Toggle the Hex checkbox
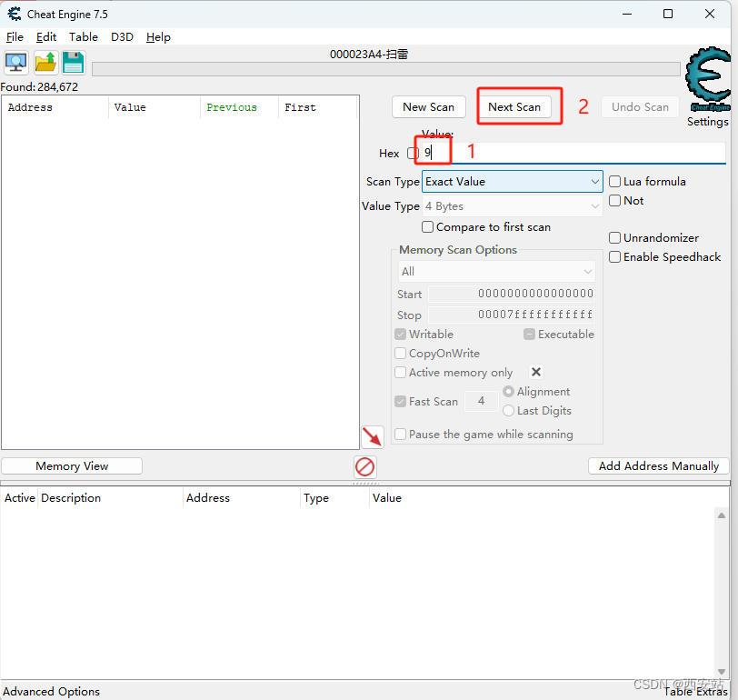This screenshot has height=700, width=738. click(413, 153)
